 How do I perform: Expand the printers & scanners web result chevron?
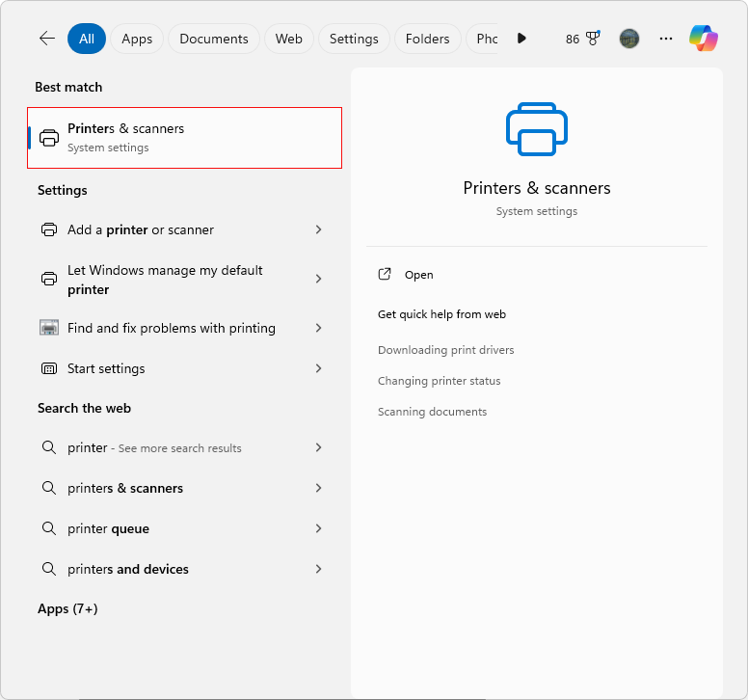(x=319, y=488)
